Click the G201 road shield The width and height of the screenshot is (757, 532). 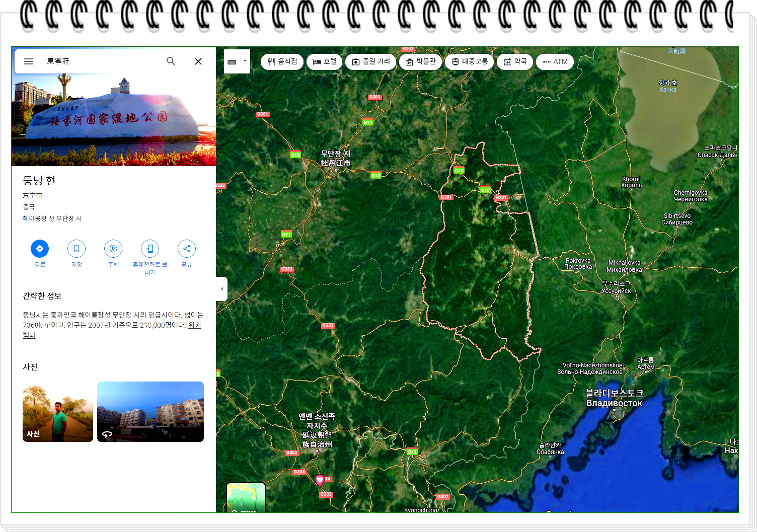374,97
